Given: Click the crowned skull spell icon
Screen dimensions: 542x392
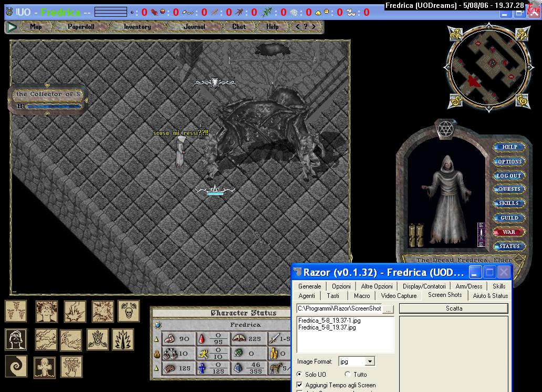Looking at the screenshot, I should click(x=97, y=339).
